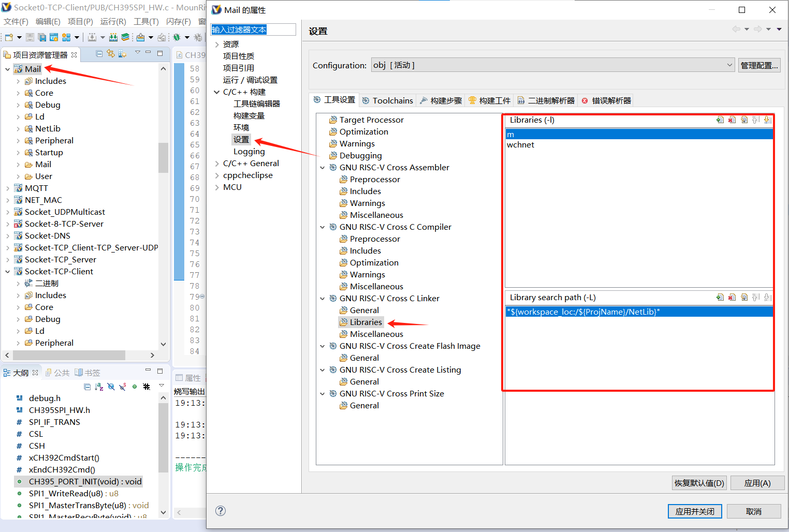
Task: Delete selected entry in Libraries (-l)
Action: tap(732, 120)
